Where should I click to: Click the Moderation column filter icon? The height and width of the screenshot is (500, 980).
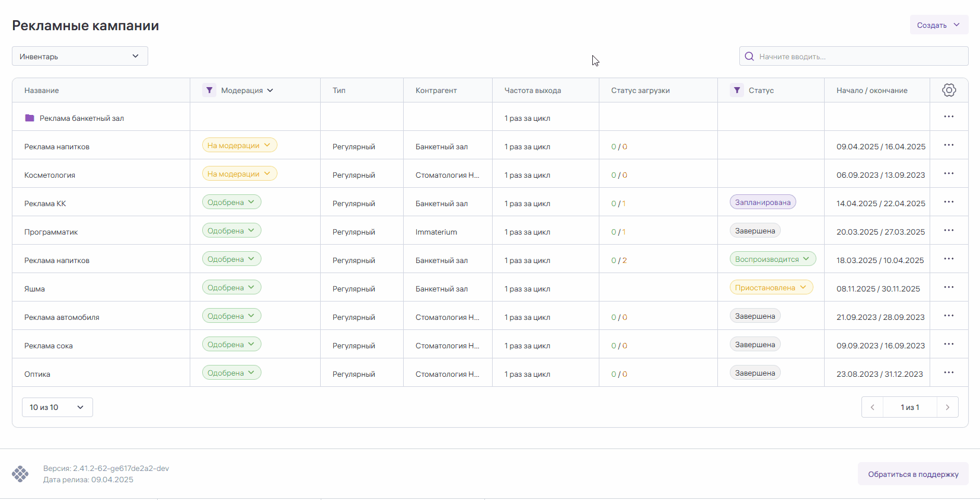[209, 90]
